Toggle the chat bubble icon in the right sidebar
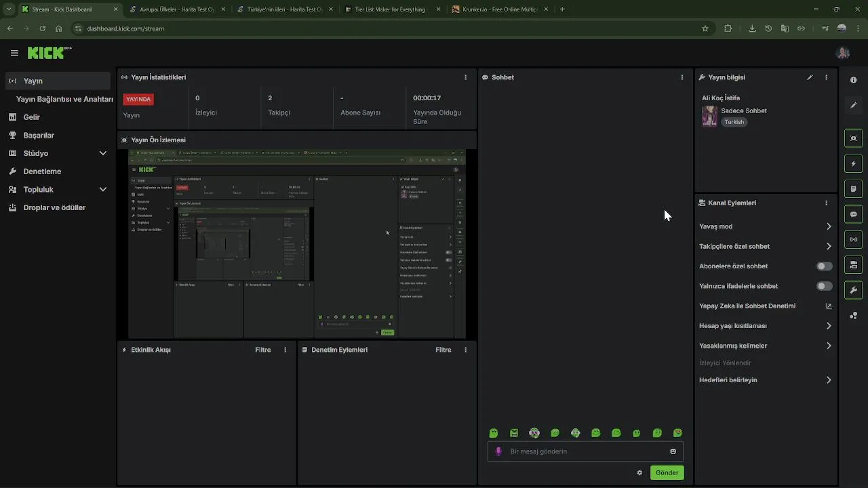The width and height of the screenshot is (868, 488). click(853, 214)
